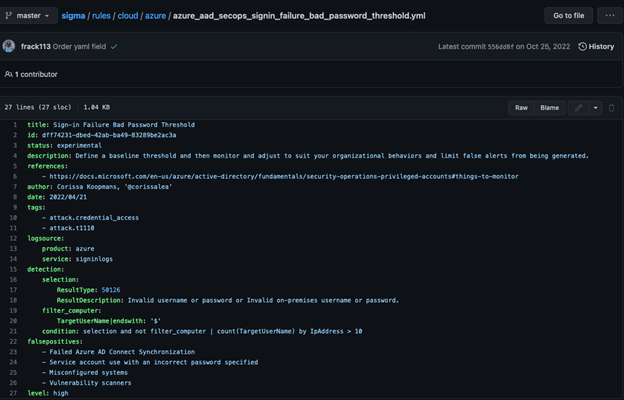Click the trash delete file icon
Image resolution: width=624 pixels, height=400 pixels.
pos(612,107)
